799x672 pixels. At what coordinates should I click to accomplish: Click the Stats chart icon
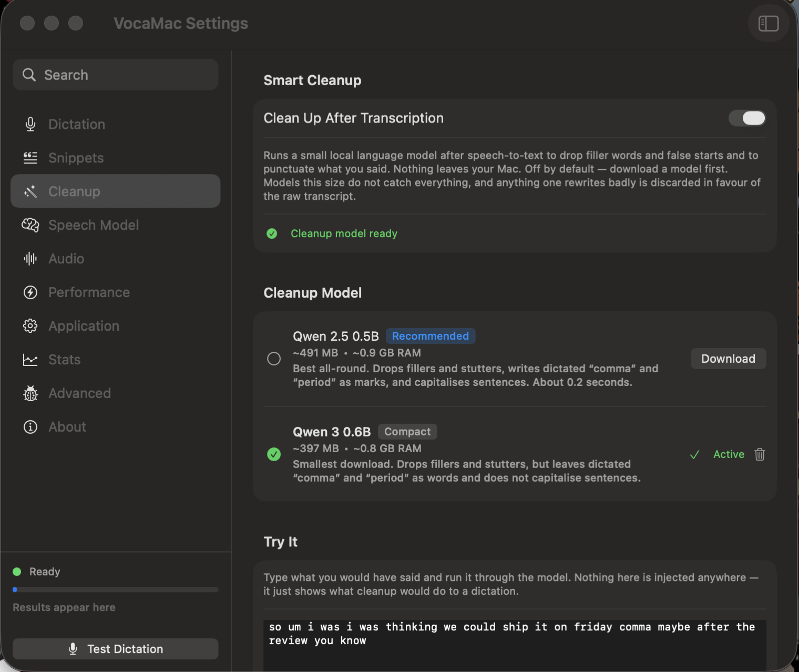coord(30,360)
